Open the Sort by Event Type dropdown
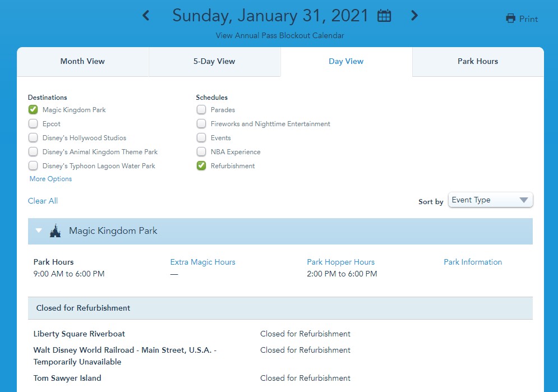Screen dimensions: 558x392 490,200
